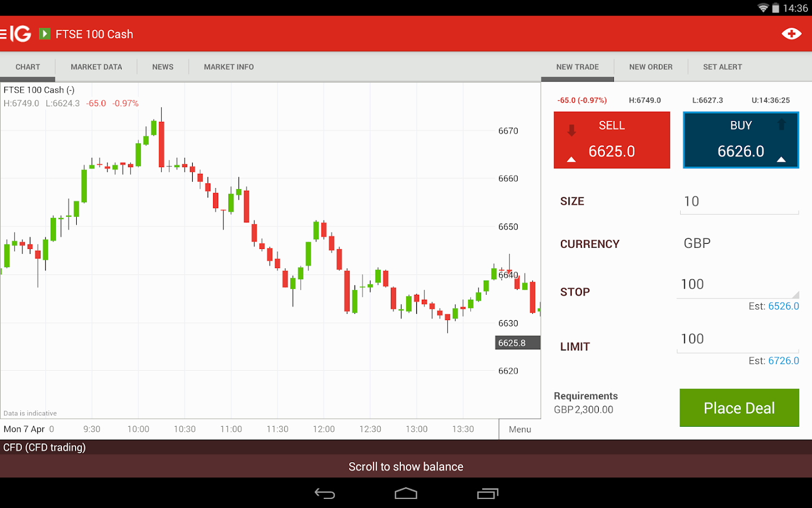Click the BUY up arrow icon
The image size is (812, 508).
pos(782,124)
